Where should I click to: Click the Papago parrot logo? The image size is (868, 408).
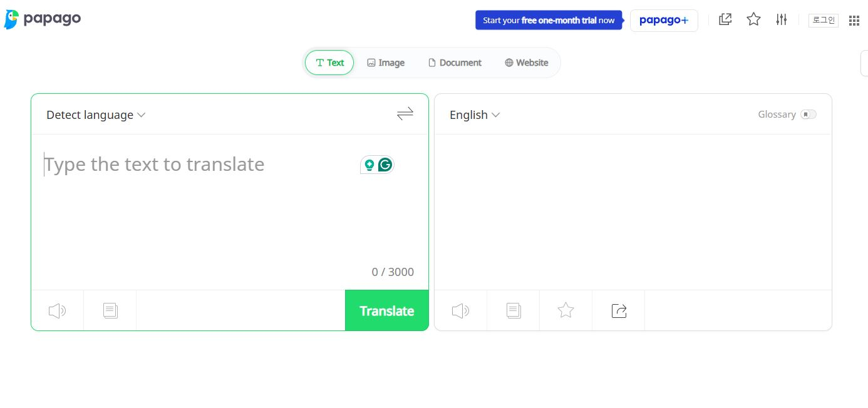point(12,19)
